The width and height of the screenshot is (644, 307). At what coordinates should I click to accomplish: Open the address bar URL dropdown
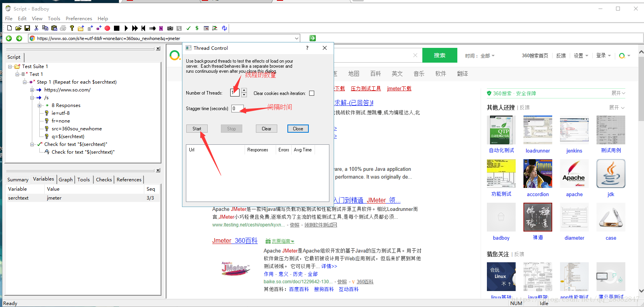click(x=297, y=38)
